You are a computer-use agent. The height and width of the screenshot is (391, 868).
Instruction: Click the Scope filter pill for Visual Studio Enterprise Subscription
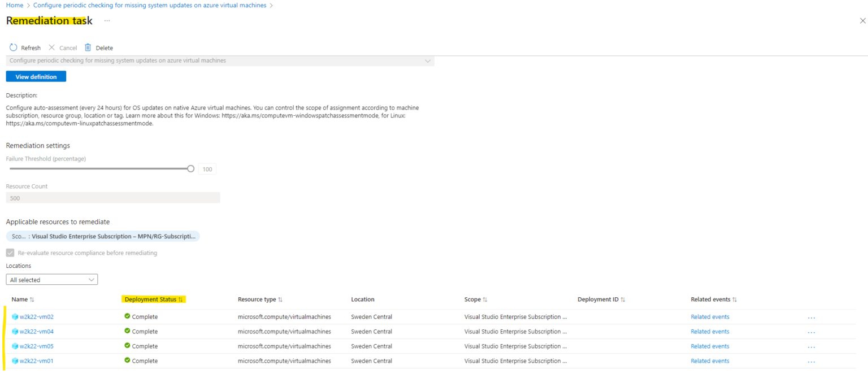[103, 236]
